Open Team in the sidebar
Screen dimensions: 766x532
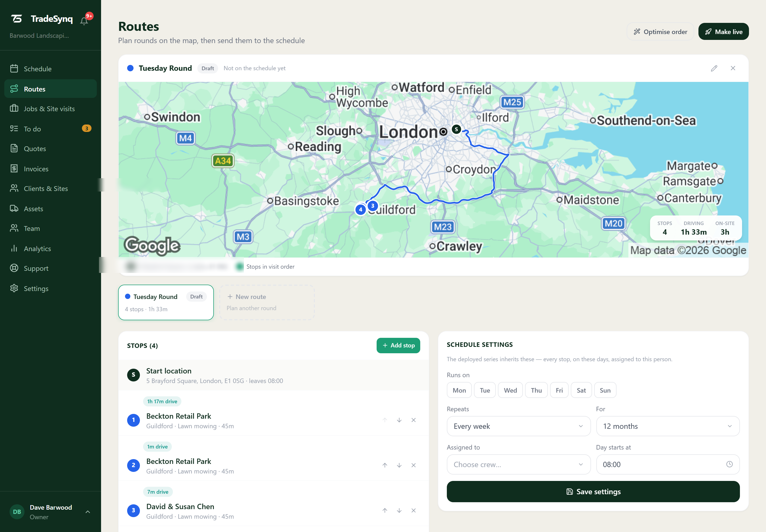(50, 229)
